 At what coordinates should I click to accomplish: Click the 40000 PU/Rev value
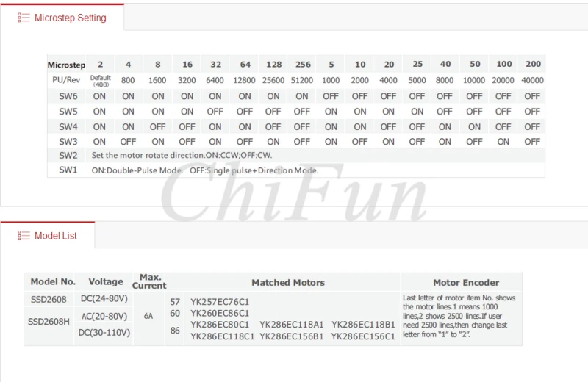(532, 80)
